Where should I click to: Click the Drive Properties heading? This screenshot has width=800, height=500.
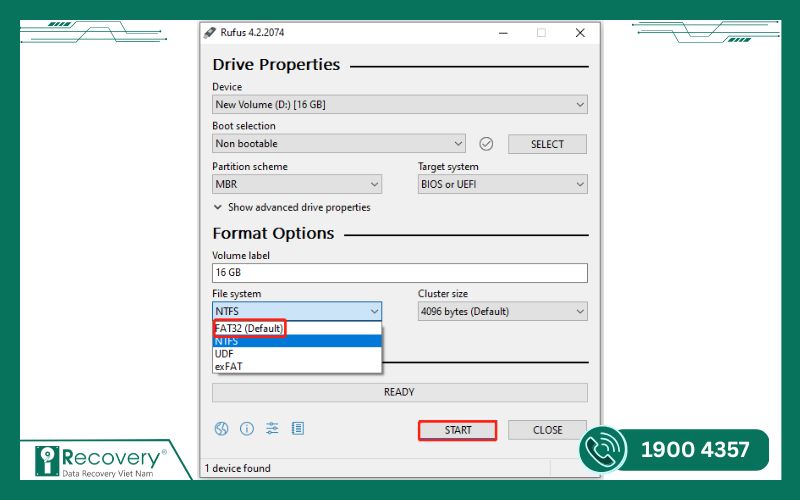coord(276,65)
